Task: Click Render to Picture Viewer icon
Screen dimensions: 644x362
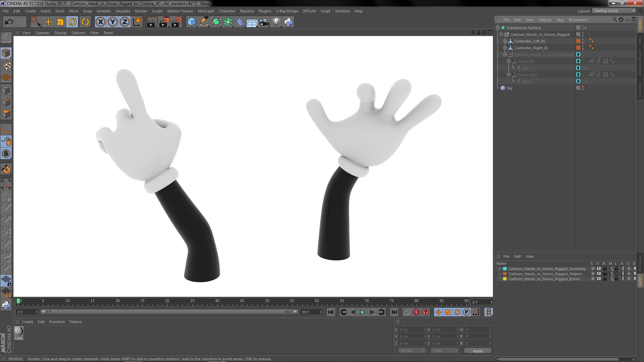Action: [164, 22]
